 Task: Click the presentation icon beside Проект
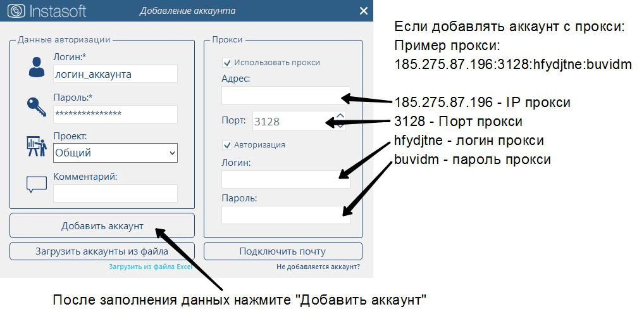pos(37,146)
